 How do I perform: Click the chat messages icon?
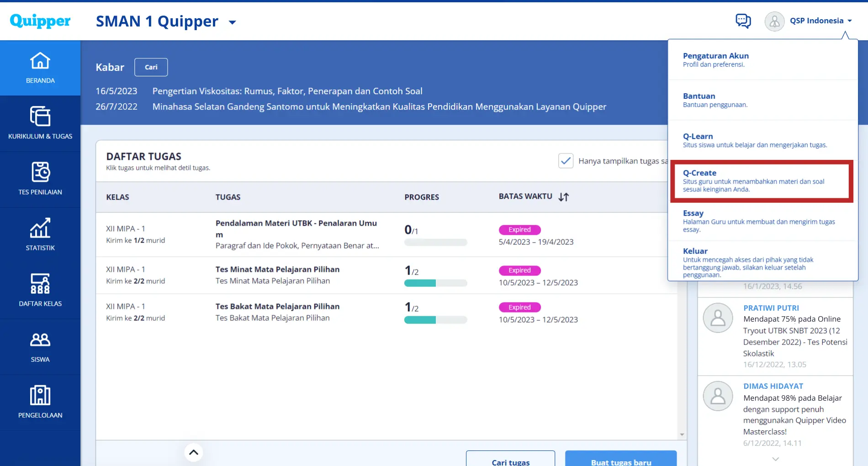743,21
